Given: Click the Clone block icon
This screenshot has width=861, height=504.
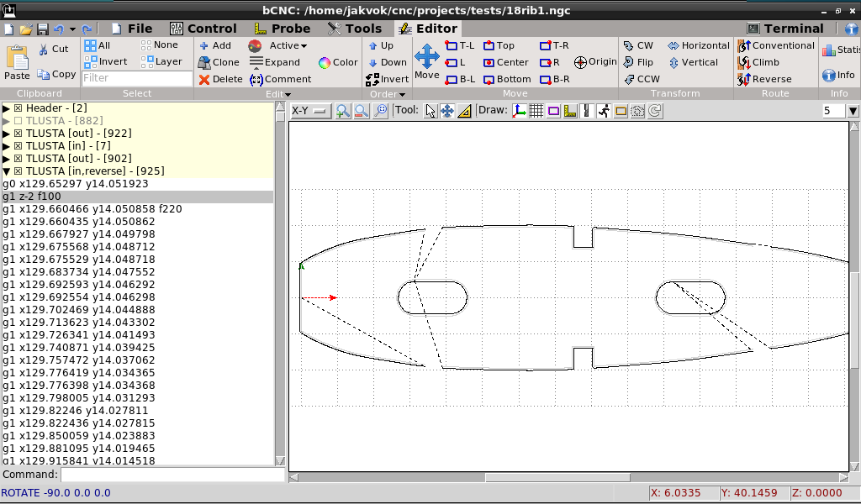Looking at the screenshot, I should pos(203,62).
